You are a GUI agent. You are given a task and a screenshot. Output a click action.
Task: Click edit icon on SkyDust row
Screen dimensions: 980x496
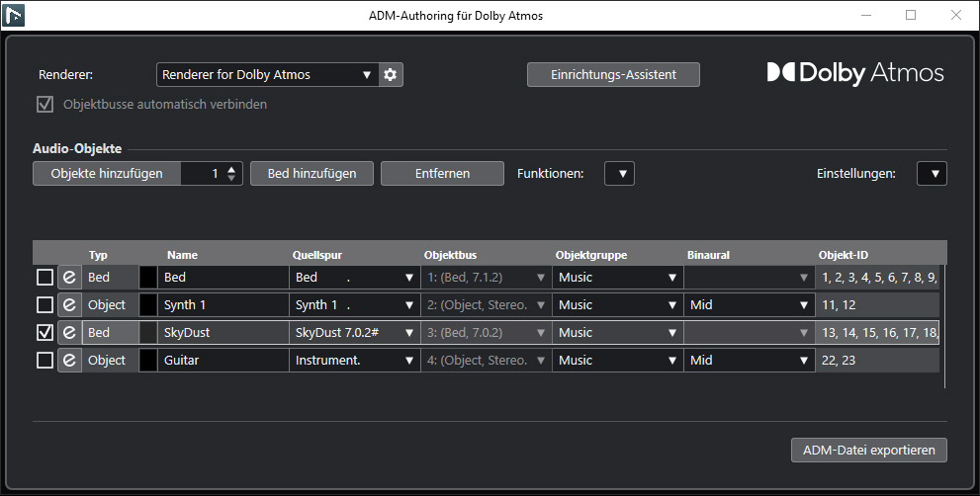click(x=69, y=333)
